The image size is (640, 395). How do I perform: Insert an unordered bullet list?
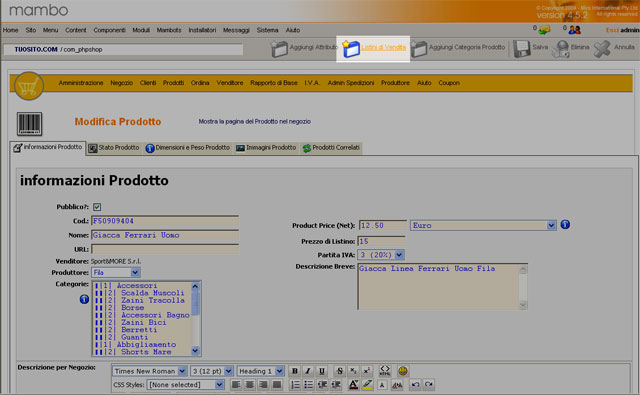coord(309,384)
